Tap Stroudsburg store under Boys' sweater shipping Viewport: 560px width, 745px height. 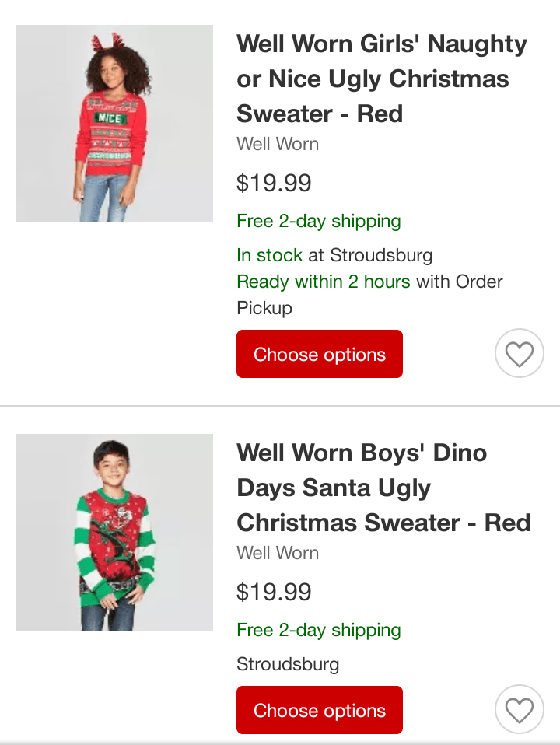click(288, 665)
